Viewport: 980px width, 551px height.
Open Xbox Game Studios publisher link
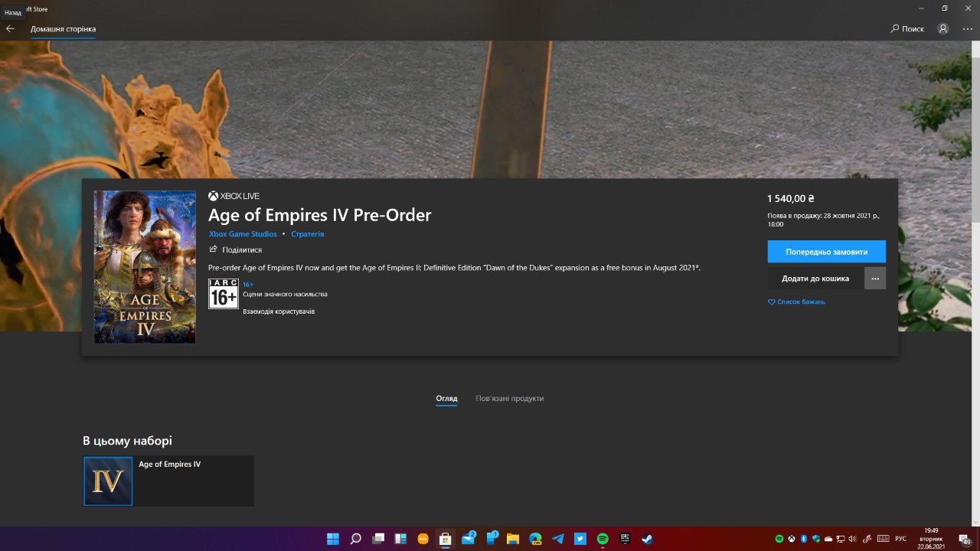click(x=243, y=234)
